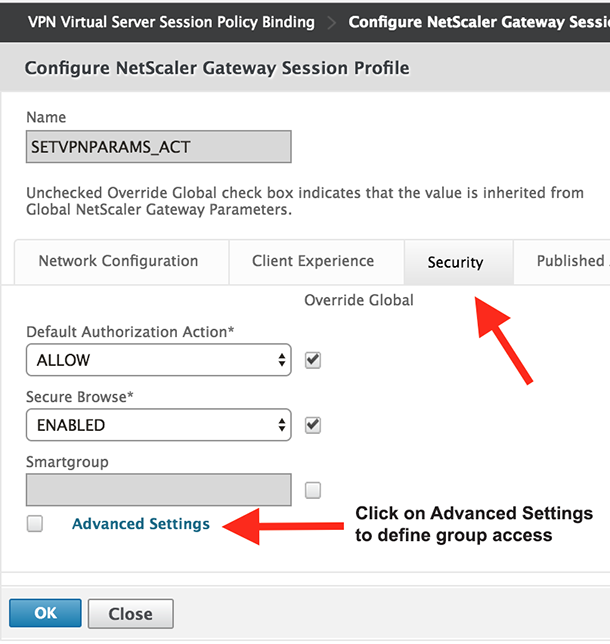The height and width of the screenshot is (644, 610).
Task: Go to the Published tab
Action: click(570, 261)
